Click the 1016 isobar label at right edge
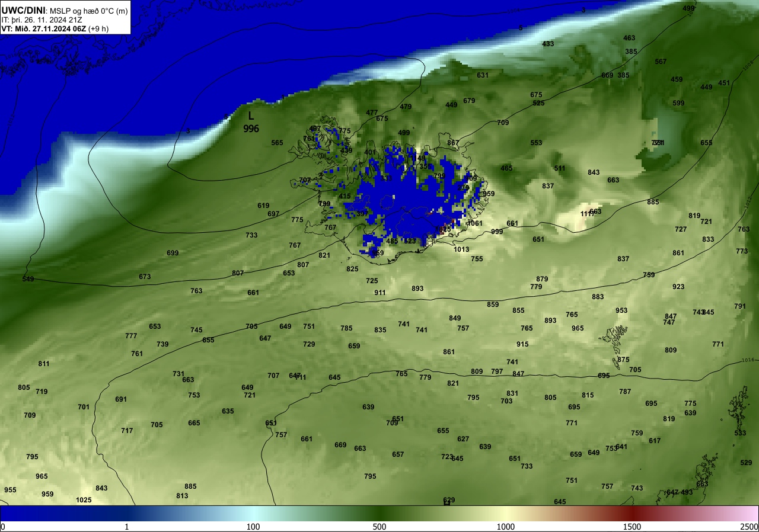This screenshot has width=759, height=532. pos(748,360)
